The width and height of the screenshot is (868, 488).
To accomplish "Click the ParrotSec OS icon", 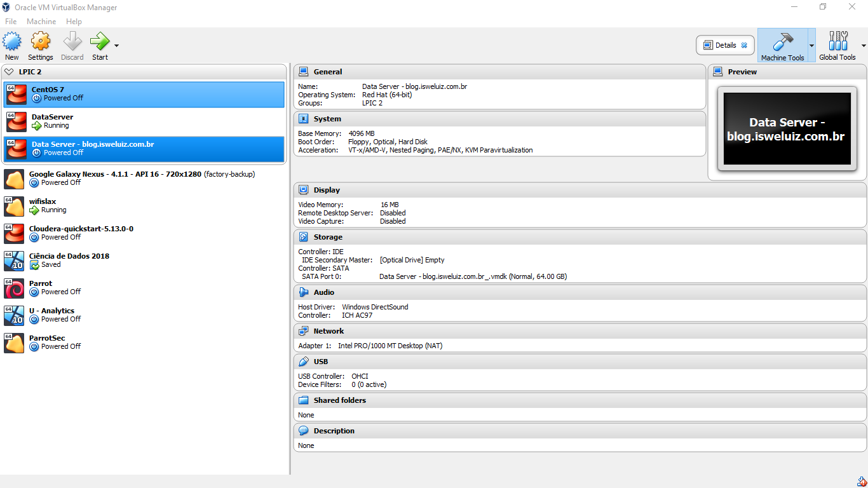I will click(x=14, y=343).
